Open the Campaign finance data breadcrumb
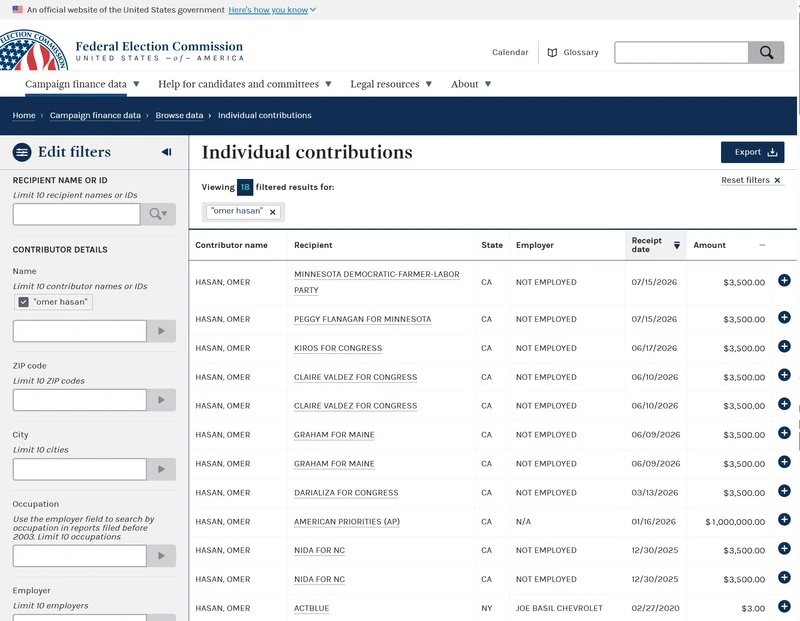The height and width of the screenshot is (621, 800). [x=95, y=115]
